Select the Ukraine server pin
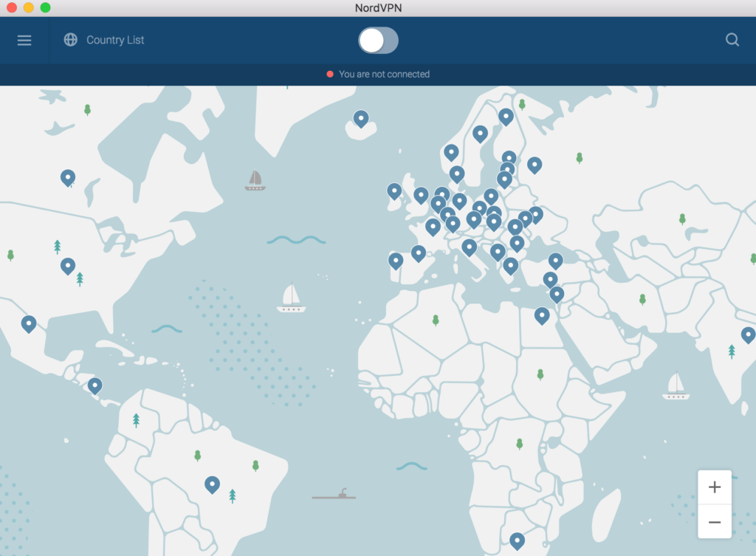The height and width of the screenshot is (556, 756). point(536,215)
